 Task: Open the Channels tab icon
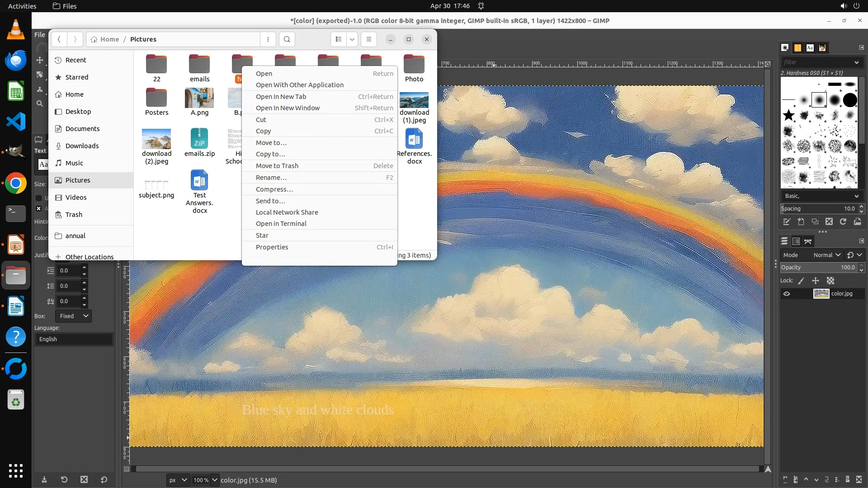pos(796,241)
